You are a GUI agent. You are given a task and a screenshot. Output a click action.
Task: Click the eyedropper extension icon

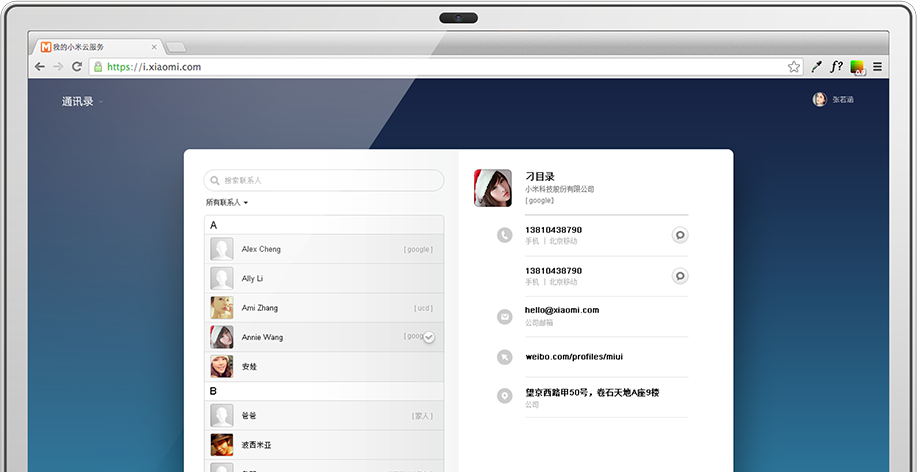pyautogui.click(x=816, y=67)
